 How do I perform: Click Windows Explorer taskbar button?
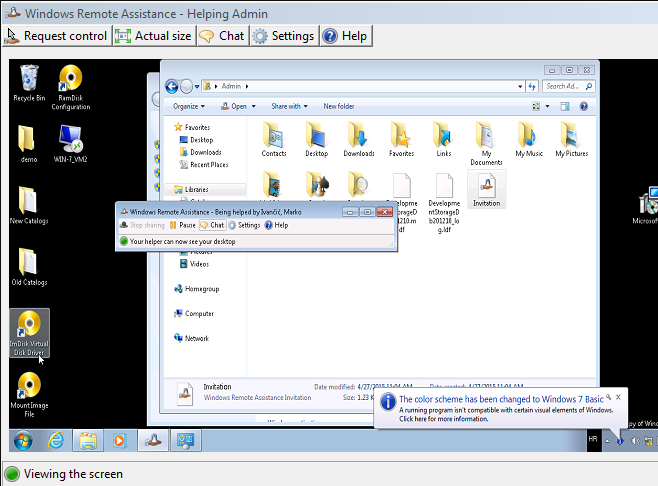[x=88, y=441]
